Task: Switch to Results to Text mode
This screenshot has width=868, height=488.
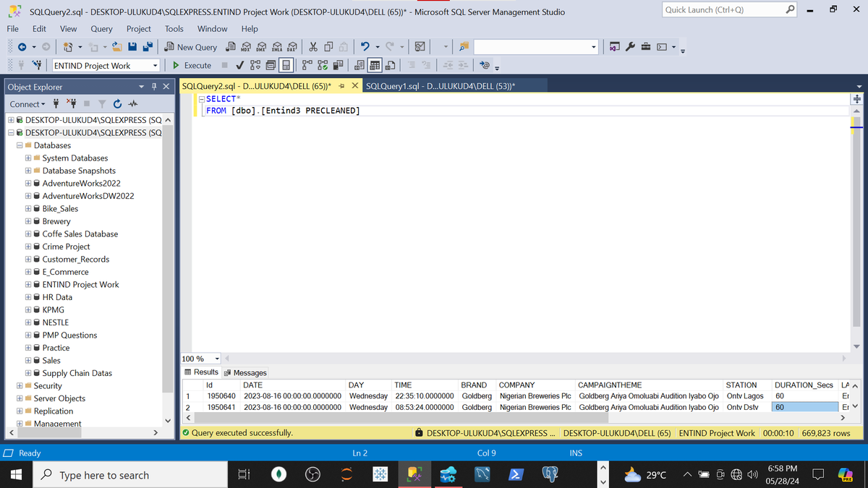Action: pyautogui.click(x=359, y=65)
